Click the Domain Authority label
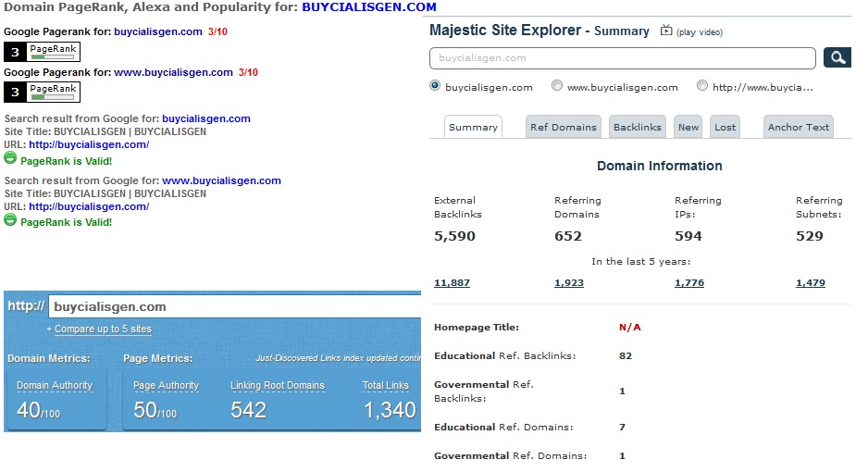The height and width of the screenshot is (472, 868). (55, 386)
